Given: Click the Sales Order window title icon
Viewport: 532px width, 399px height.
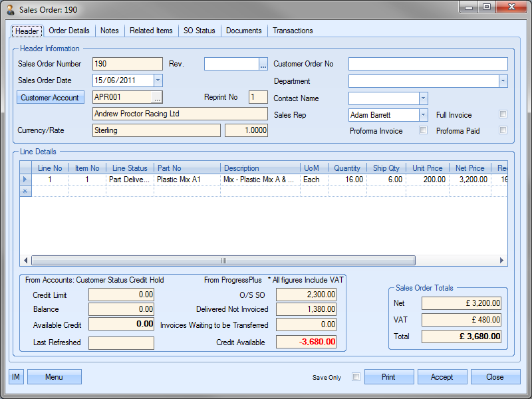Looking at the screenshot, I should pyautogui.click(x=11, y=10).
